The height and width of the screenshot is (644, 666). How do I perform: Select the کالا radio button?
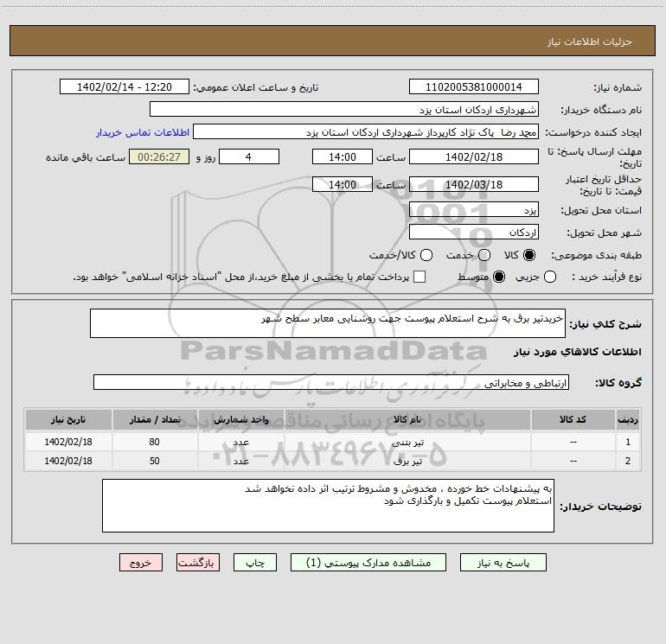[529, 255]
